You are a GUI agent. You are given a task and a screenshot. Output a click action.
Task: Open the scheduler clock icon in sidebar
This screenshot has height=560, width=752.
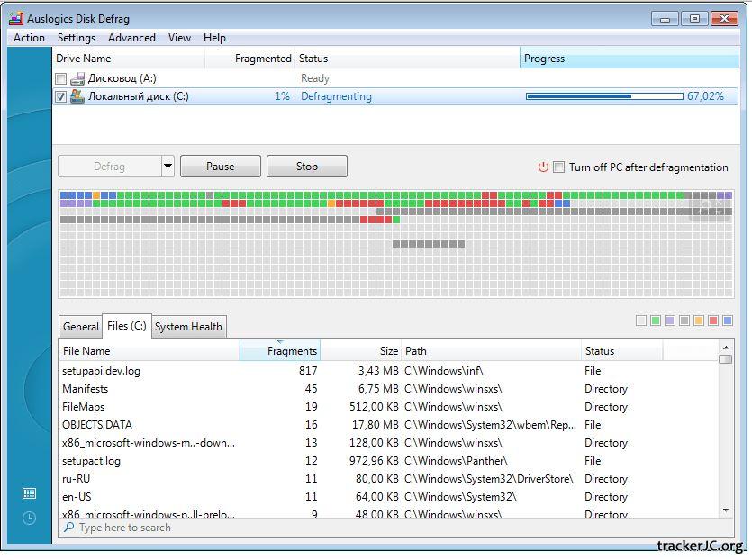click(29, 519)
